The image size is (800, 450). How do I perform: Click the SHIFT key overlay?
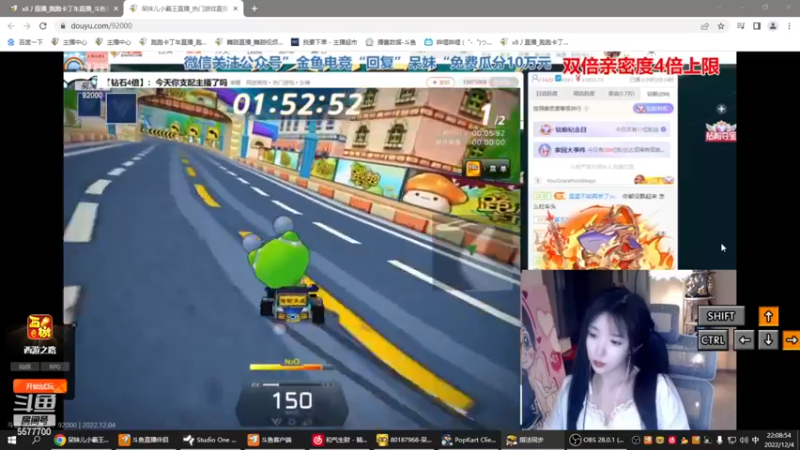point(721,316)
